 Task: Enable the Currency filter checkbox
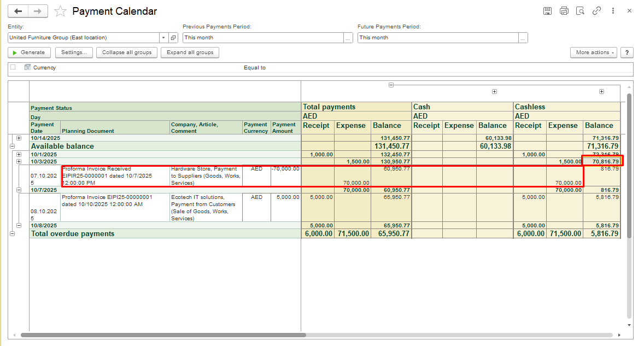(13, 68)
